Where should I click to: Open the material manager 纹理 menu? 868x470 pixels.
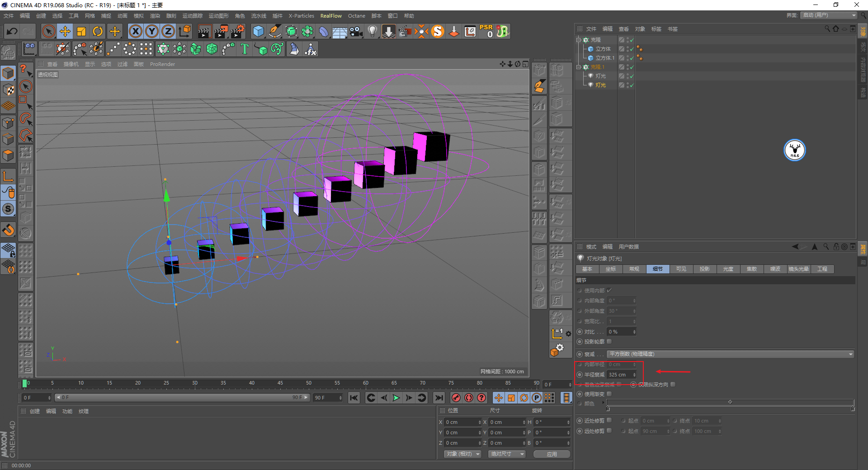pyautogui.click(x=84, y=411)
